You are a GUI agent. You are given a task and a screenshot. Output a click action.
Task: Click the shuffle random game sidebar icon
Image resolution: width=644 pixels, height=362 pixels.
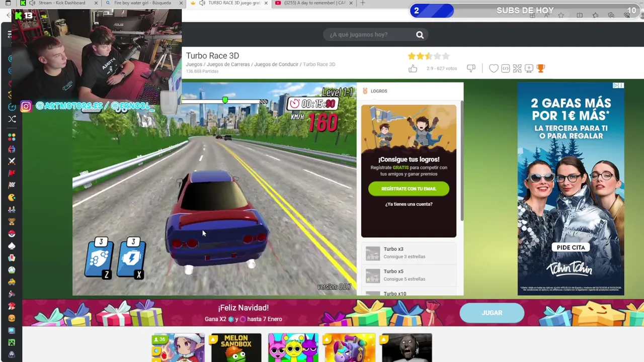12,119
